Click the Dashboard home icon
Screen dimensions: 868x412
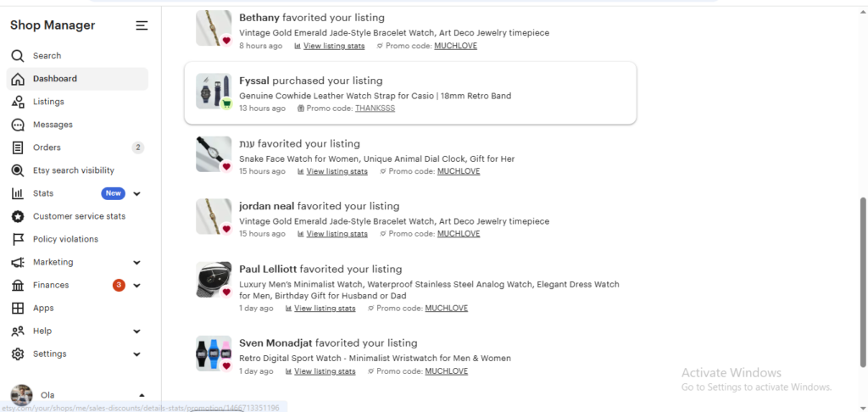click(18, 79)
